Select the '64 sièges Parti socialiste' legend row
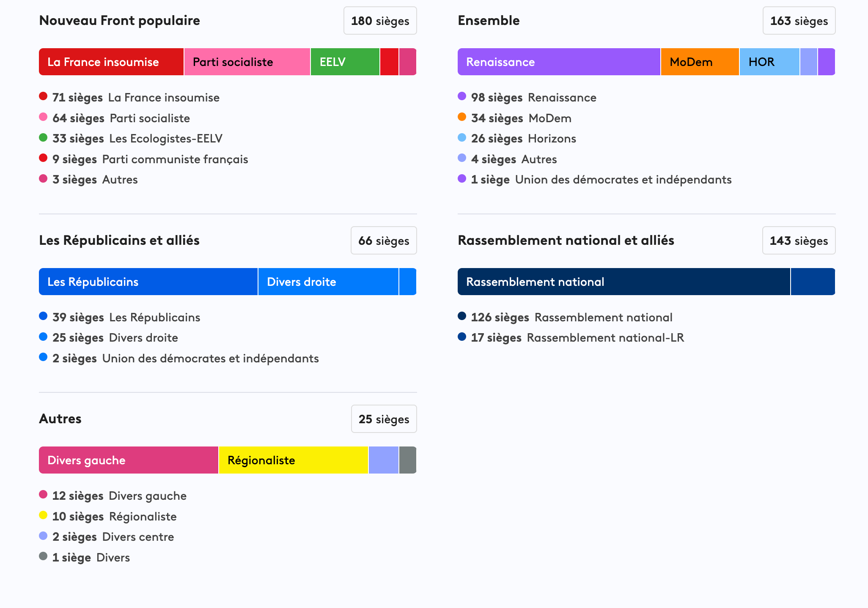 [115, 118]
